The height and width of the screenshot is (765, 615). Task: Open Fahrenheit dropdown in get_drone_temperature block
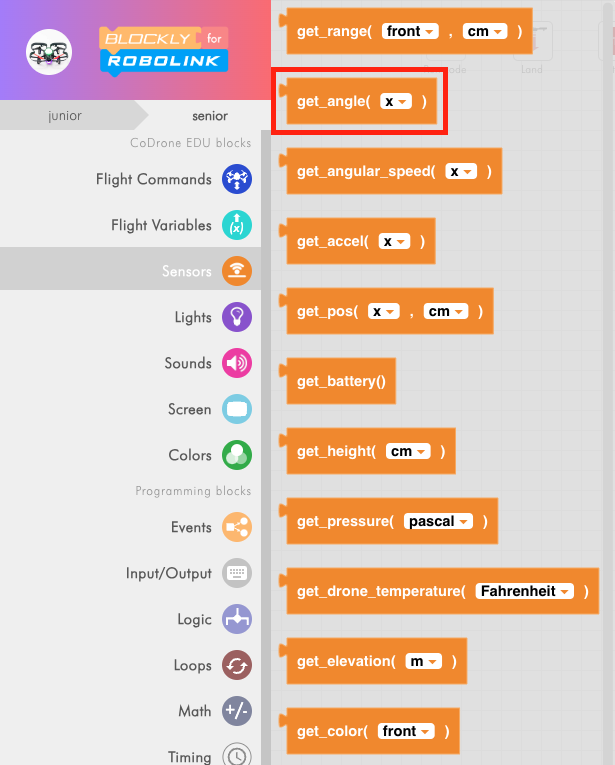point(525,591)
